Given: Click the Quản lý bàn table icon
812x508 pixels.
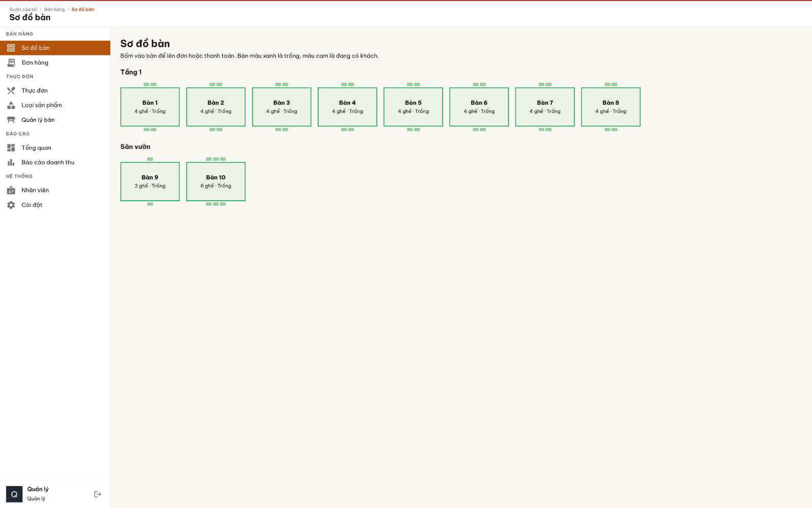Looking at the screenshot, I should (x=11, y=120).
